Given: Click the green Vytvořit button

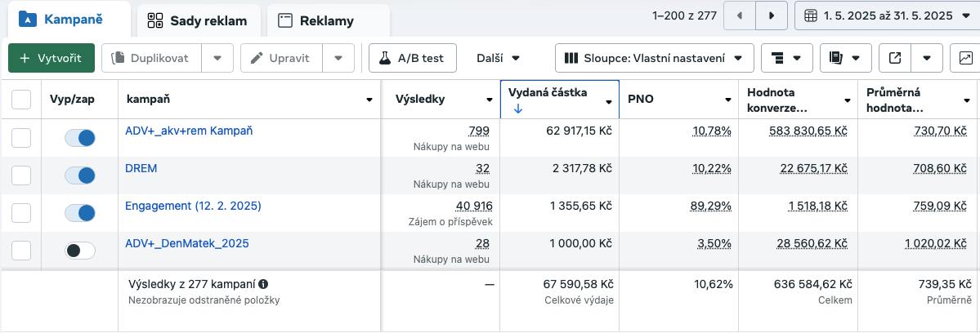Looking at the screenshot, I should (51, 58).
